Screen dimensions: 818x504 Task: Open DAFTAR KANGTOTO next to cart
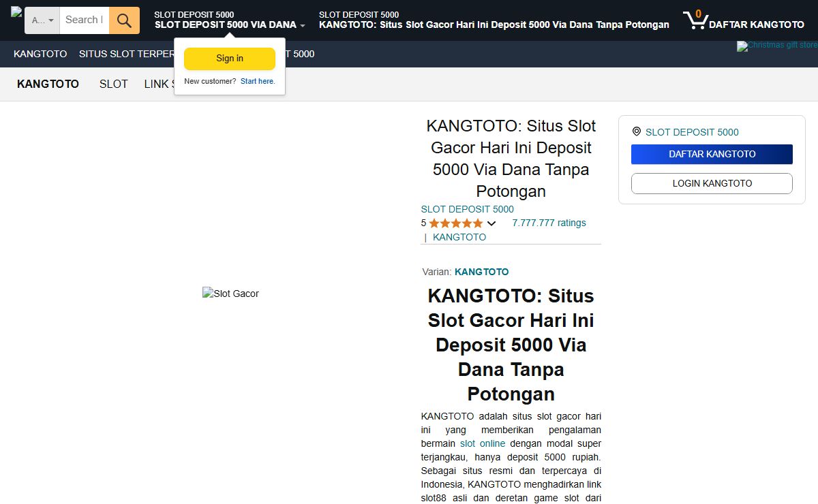pos(757,25)
